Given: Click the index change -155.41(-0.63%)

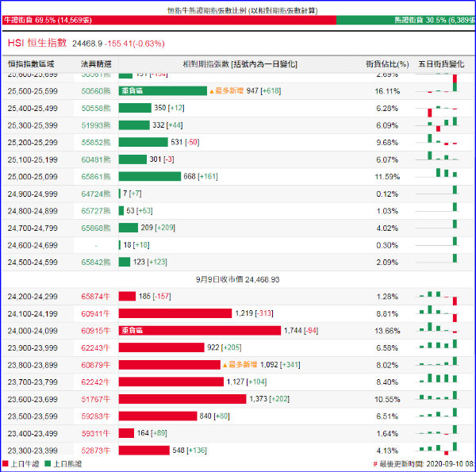Looking at the screenshot, I should pos(135,44).
